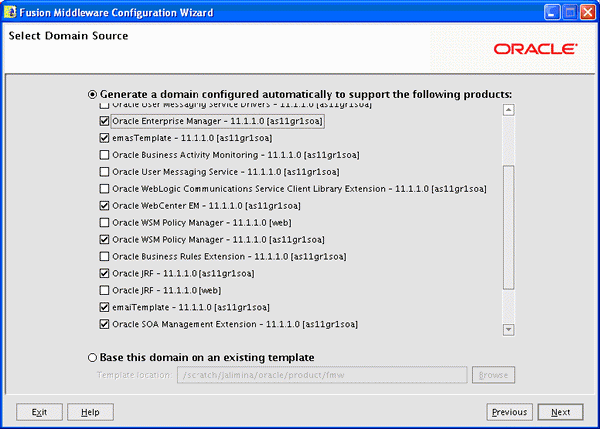Check Oracle Business Rules Extension checkbox

point(104,256)
